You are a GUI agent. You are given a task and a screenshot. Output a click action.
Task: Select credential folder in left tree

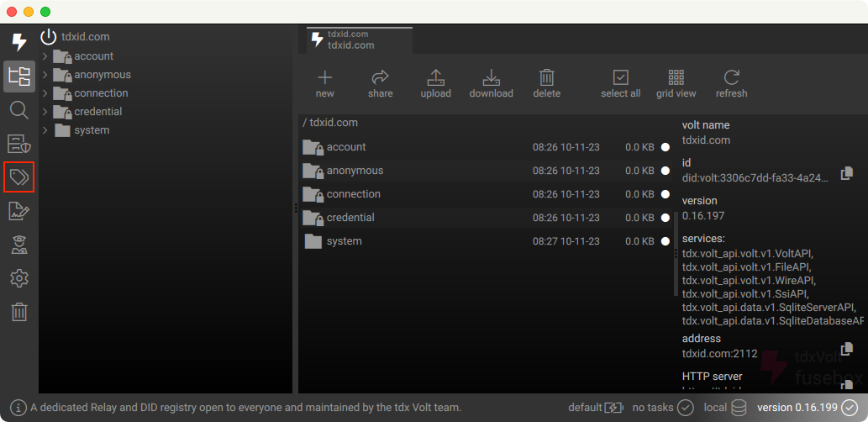tap(98, 111)
